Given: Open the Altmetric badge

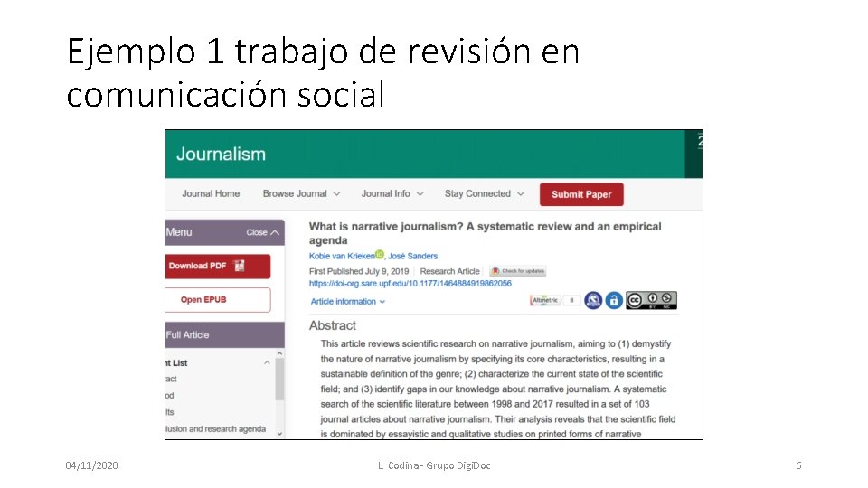Looking at the screenshot, I should [x=554, y=300].
